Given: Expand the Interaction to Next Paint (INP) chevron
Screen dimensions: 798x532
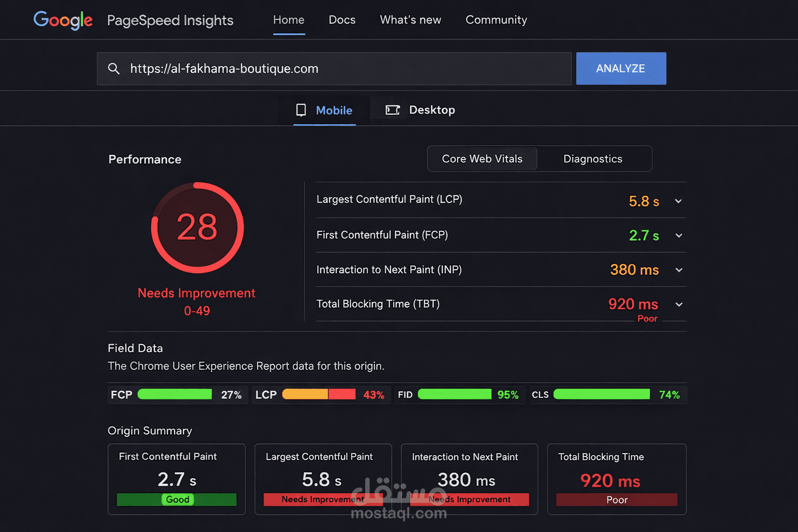Looking at the screenshot, I should 679,270.
